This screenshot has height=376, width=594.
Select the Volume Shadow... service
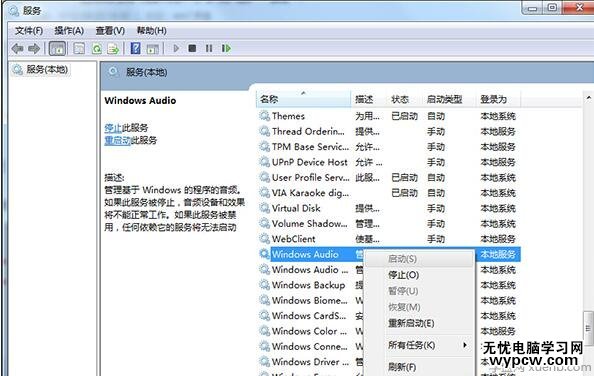pos(389,223)
